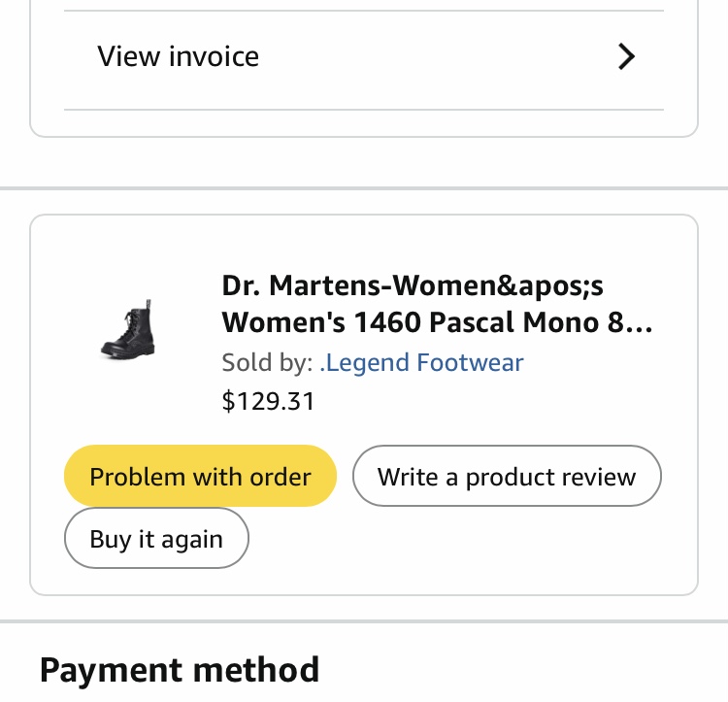Click Write a product review
The height and width of the screenshot is (702, 728).
pos(506,477)
